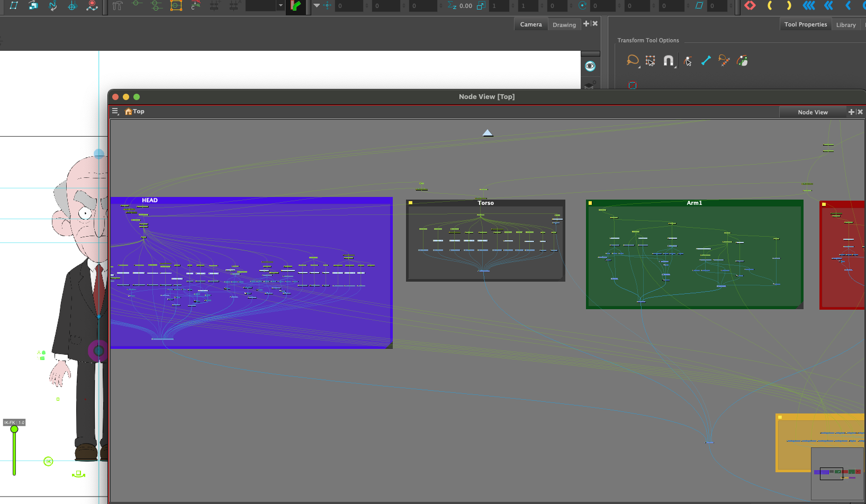The image size is (866, 504).
Task: Switch to the Camera tab
Action: [x=530, y=24]
